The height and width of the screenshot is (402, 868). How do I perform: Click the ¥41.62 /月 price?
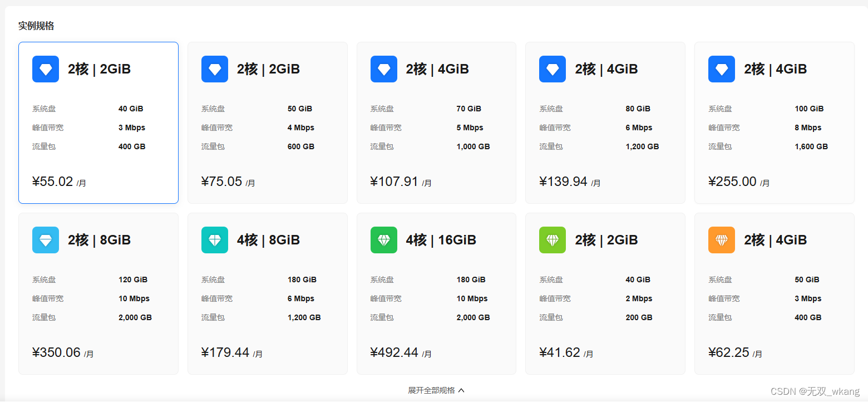(x=566, y=352)
